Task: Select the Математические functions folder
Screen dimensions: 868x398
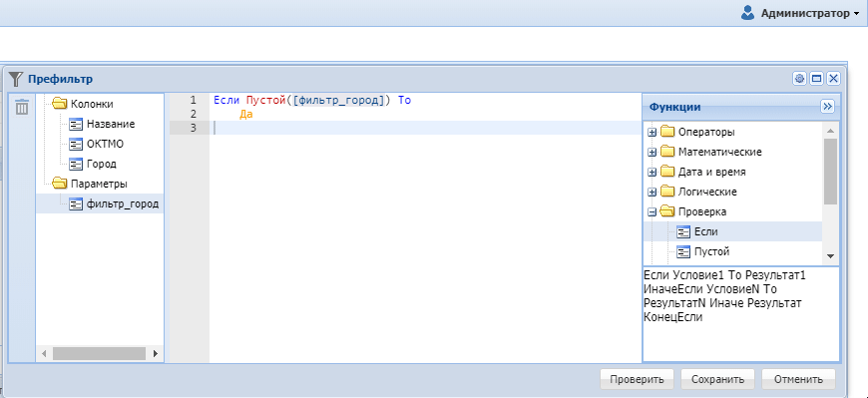Action: (x=719, y=152)
